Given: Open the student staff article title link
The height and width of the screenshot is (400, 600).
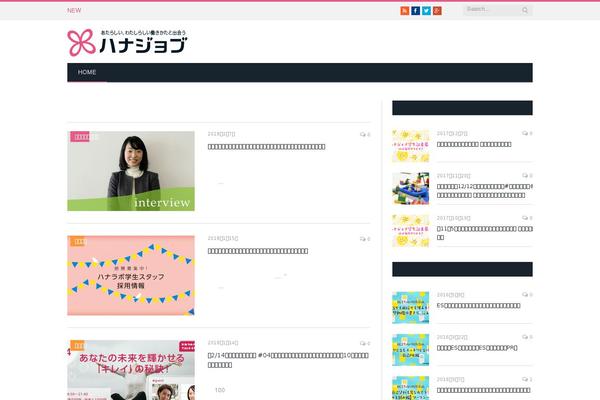Looking at the screenshot, I should 258,251.
